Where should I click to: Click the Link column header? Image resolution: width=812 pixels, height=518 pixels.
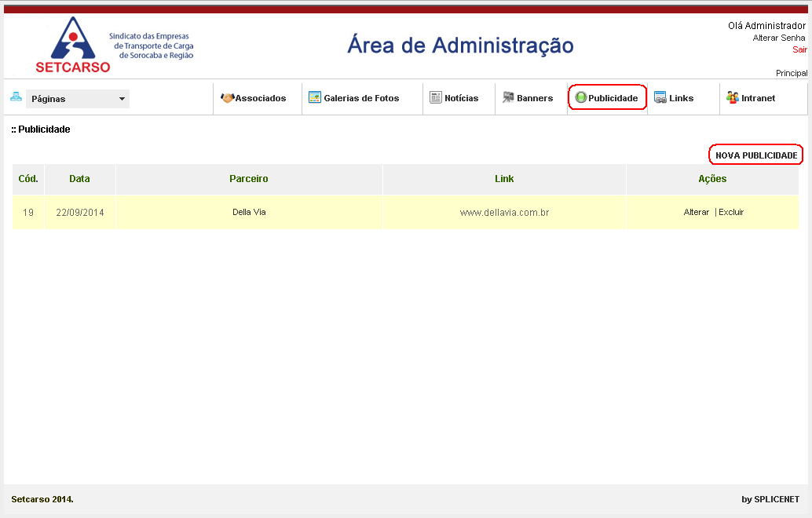(x=504, y=179)
